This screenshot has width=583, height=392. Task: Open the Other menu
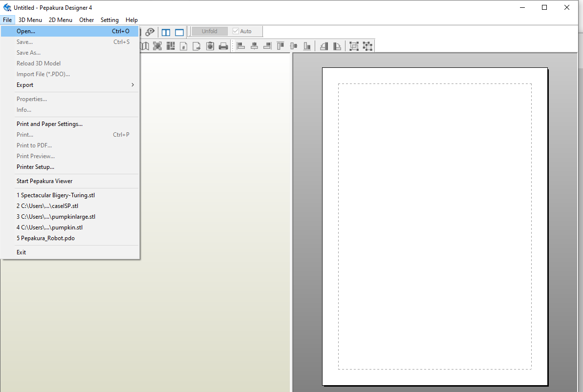86,20
